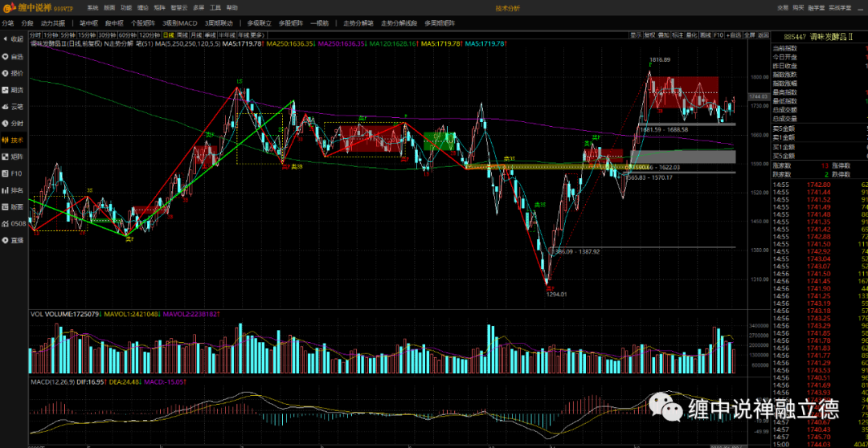Click the 返回 back button

pyautogui.click(x=764, y=35)
